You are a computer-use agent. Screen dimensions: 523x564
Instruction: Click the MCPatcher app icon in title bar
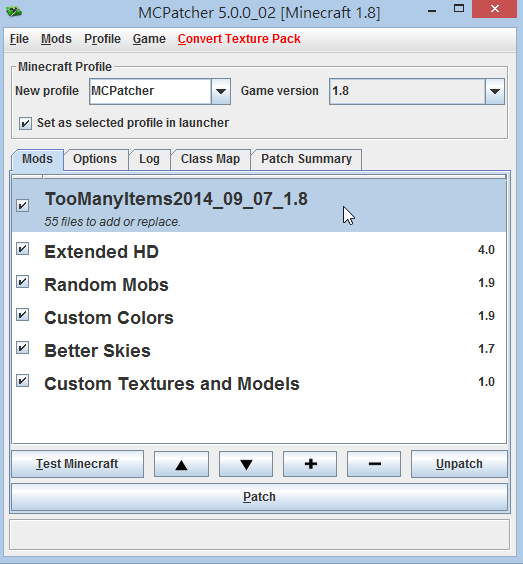pos(14,12)
